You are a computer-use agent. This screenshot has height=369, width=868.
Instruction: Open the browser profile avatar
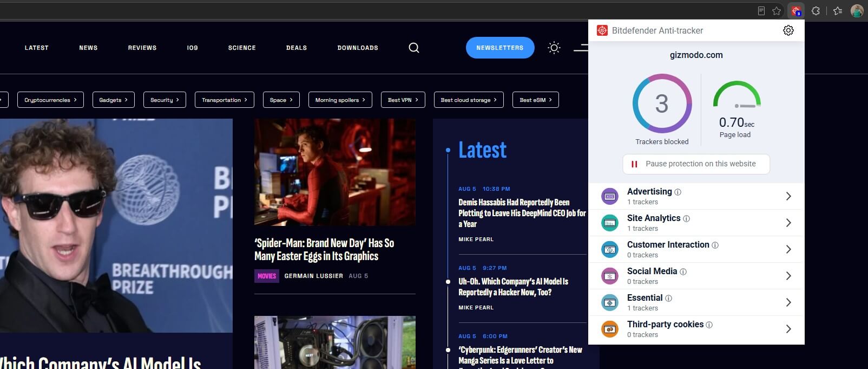click(857, 11)
